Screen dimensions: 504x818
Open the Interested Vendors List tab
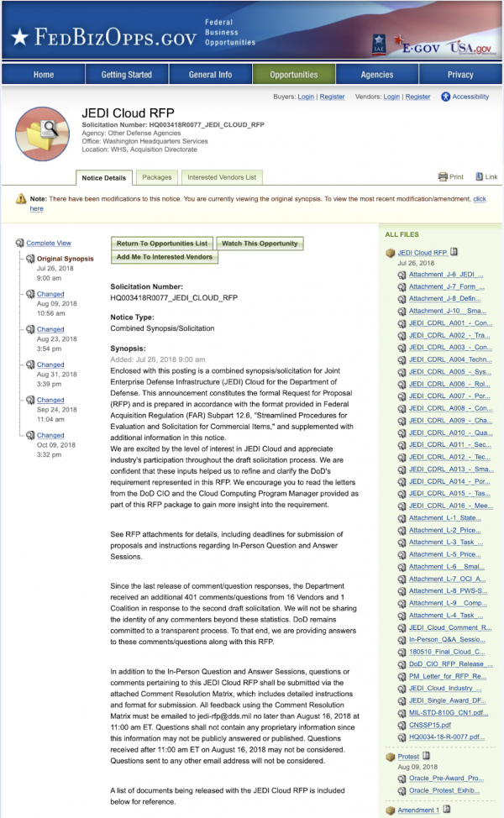tap(222, 177)
